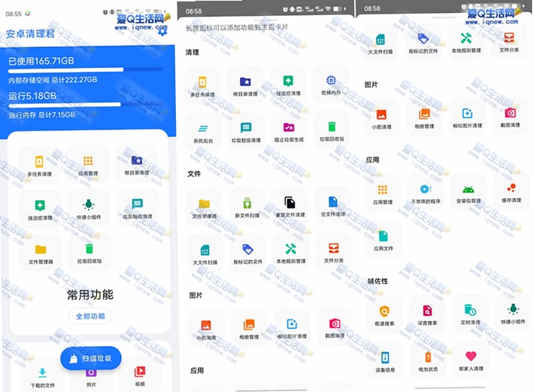The width and height of the screenshot is (535, 392).
Task: Open the 深度搜索 tool
Action: [427, 314]
